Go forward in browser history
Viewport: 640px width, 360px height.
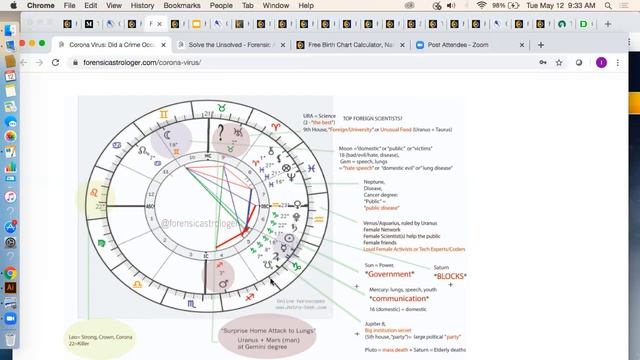pos(40,62)
